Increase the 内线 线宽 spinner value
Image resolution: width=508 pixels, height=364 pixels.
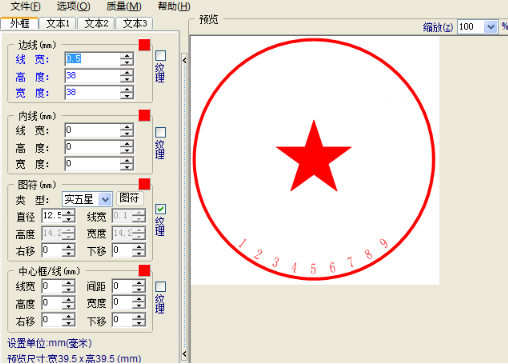tap(127, 127)
